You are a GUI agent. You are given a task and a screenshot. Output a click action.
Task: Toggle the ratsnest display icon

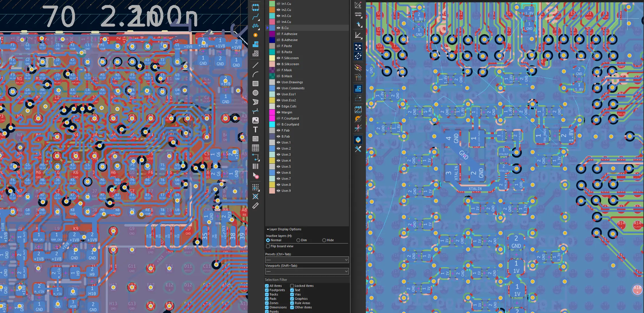pyautogui.click(x=358, y=47)
